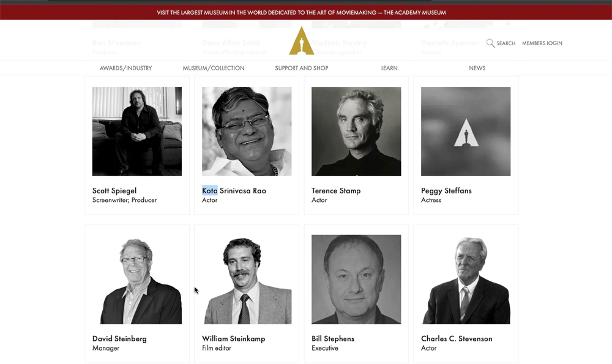Select the Support and Shop menu
612x364 pixels.
(x=301, y=69)
